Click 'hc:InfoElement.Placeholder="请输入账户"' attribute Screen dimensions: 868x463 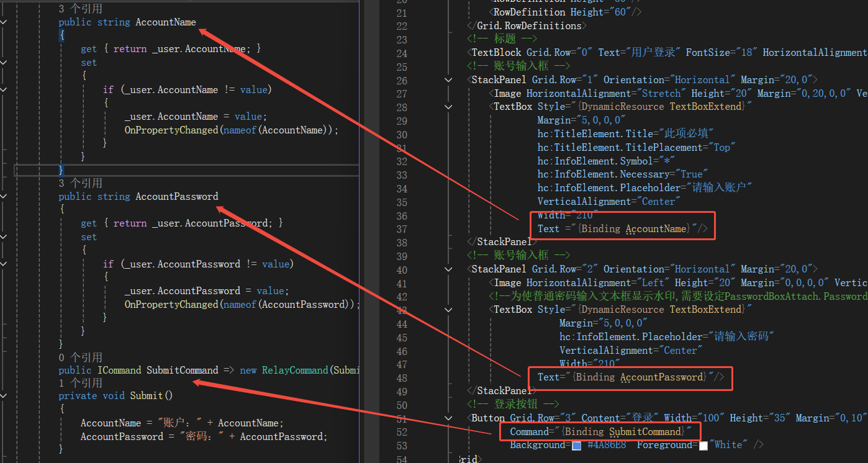coord(645,188)
